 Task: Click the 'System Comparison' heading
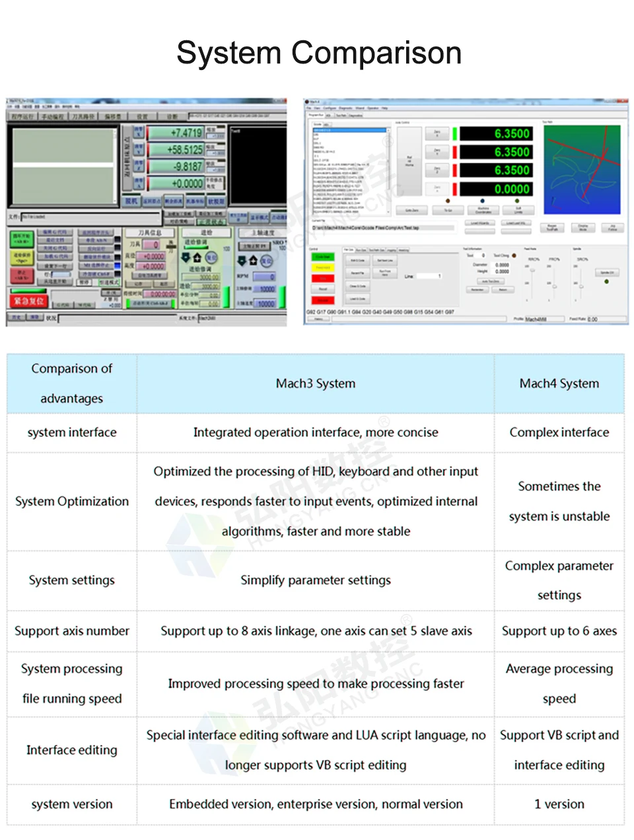319,52
